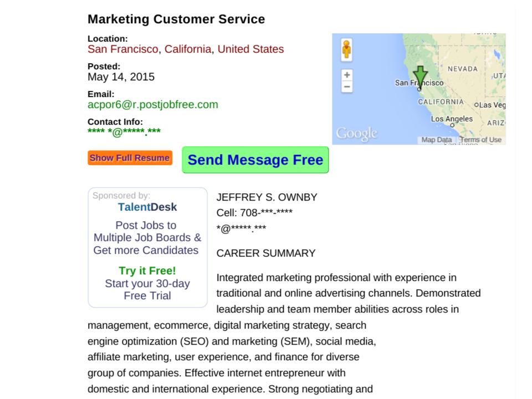Screen dimensions: 532x399
Task: Click Try it Free! link
Action: (x=147, y=271)
